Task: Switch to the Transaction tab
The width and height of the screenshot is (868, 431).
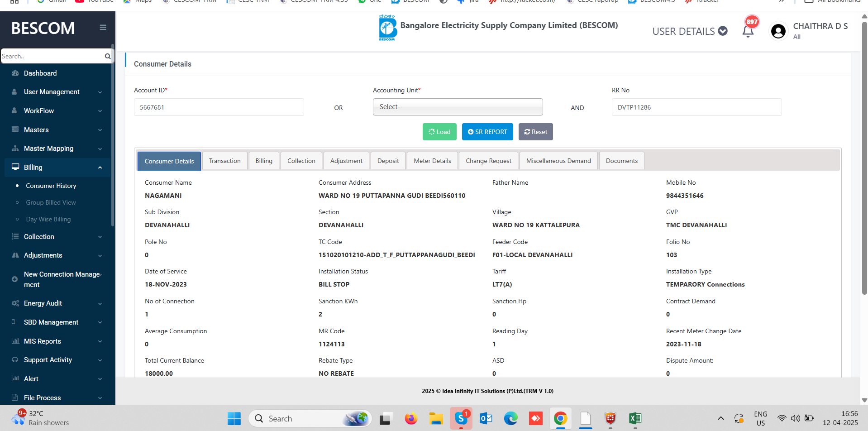Action: coord(225,161)
